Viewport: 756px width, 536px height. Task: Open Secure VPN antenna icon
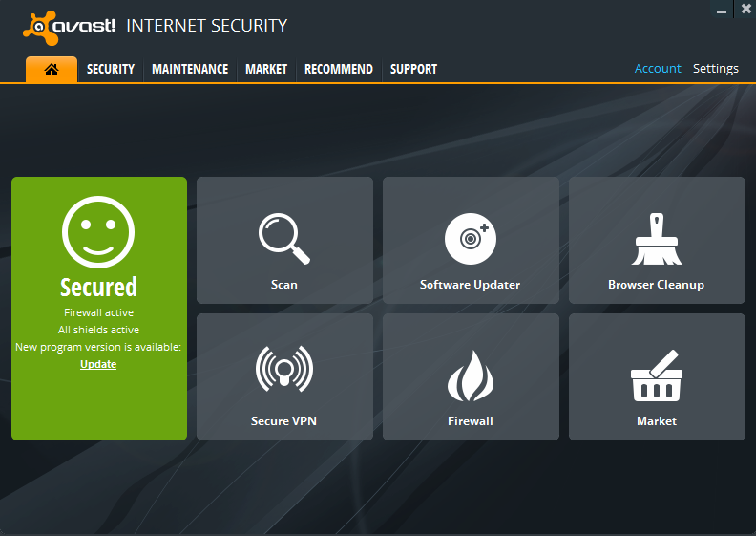(x=284, y=369)
